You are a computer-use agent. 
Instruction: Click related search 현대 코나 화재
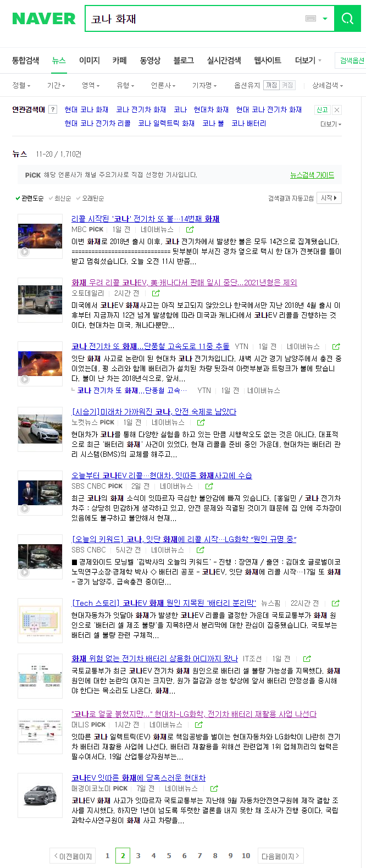[x=86, y=110]
